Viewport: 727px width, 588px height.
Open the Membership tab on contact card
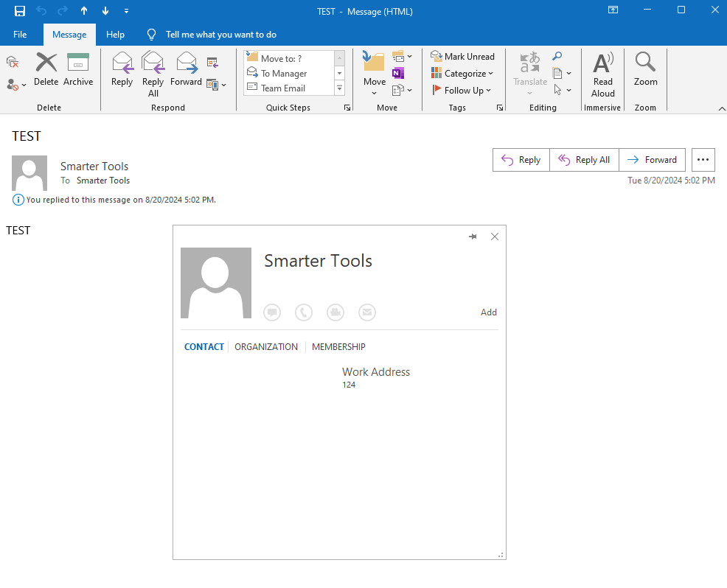pos(338,347)
